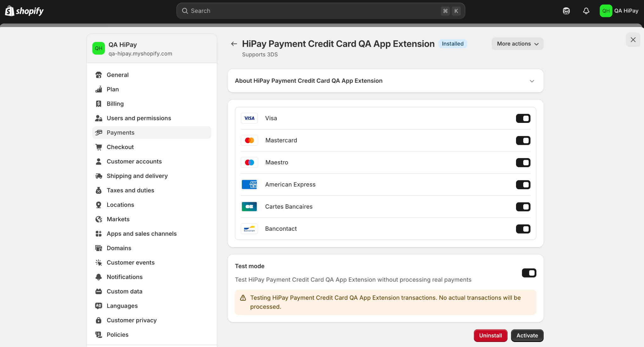The height and width of the screenshot is (347, 644).
Task: Click the Apps and sales channels icon
Action: [99, 234]
